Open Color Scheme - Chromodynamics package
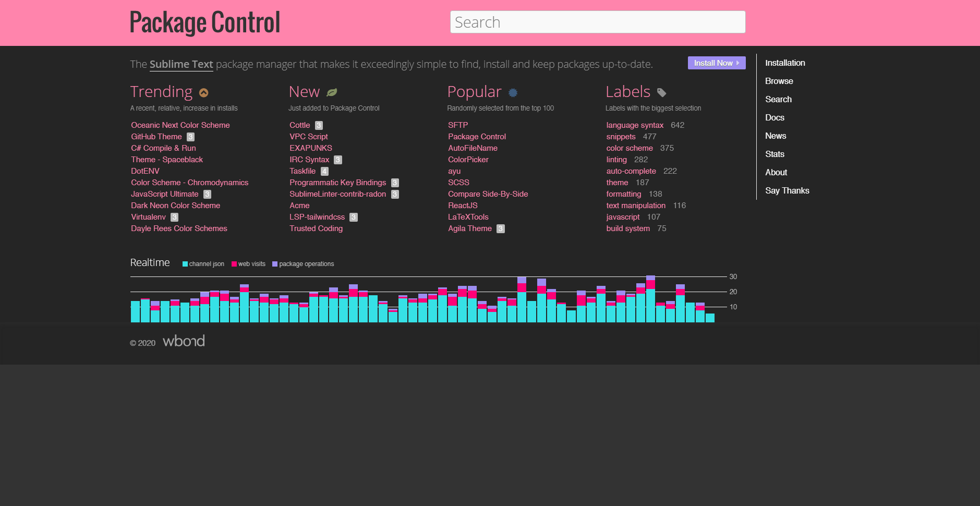This screenshot has height=506, width=980. (x=189, y=183)
